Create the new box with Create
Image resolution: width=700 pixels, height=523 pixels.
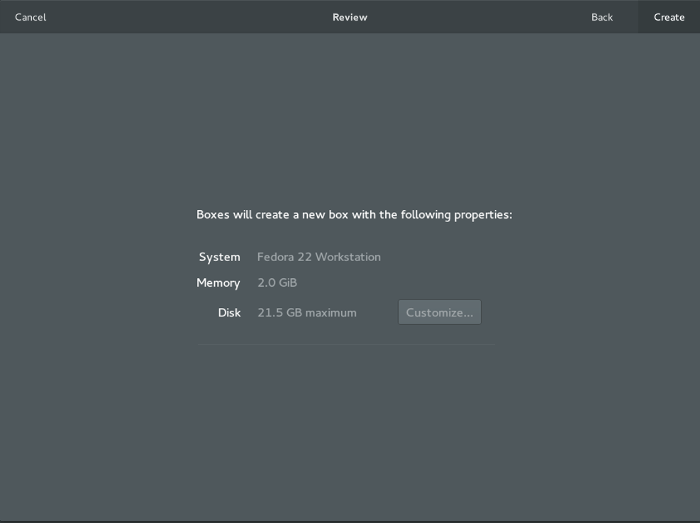(669, 17)
